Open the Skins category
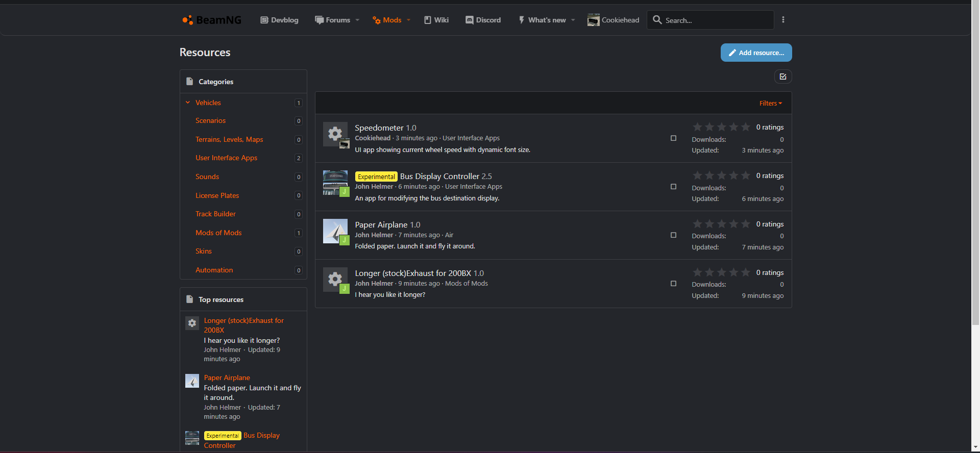 [x=203, y=251]
